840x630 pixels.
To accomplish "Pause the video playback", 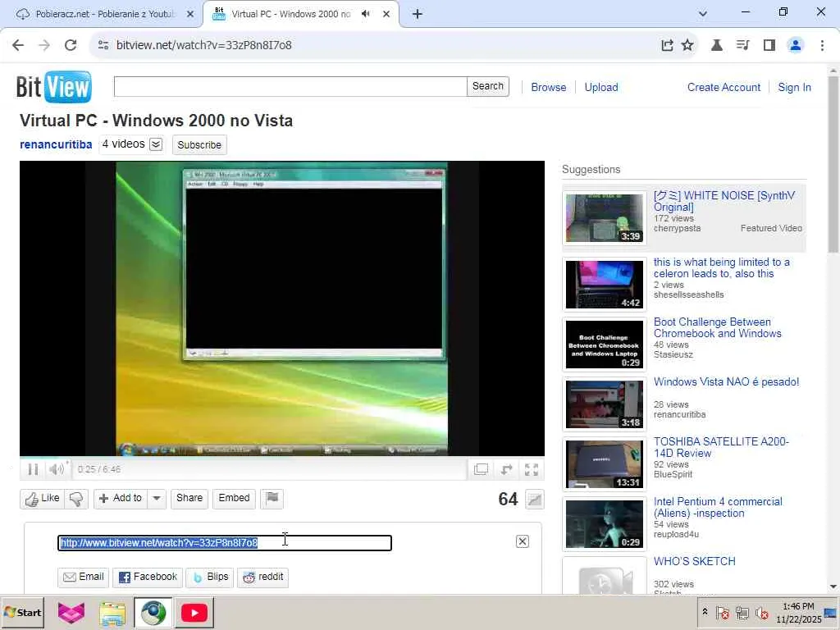I will tap(33, 469).
